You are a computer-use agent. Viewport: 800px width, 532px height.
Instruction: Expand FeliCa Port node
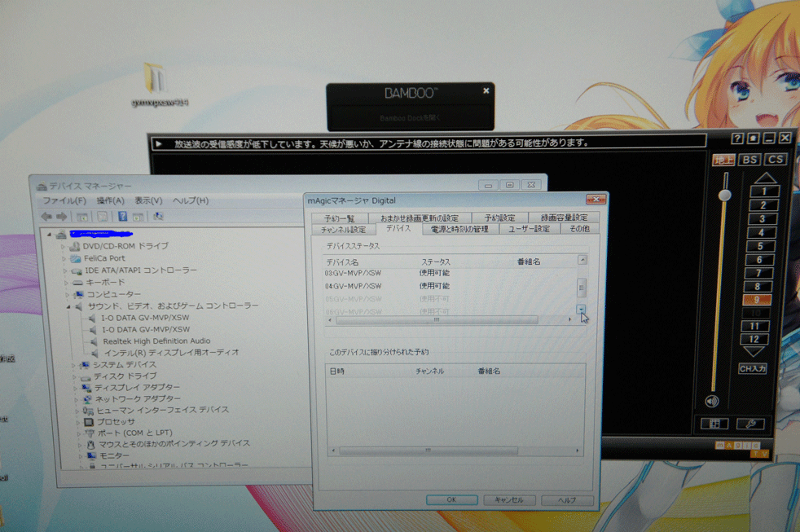64,258
